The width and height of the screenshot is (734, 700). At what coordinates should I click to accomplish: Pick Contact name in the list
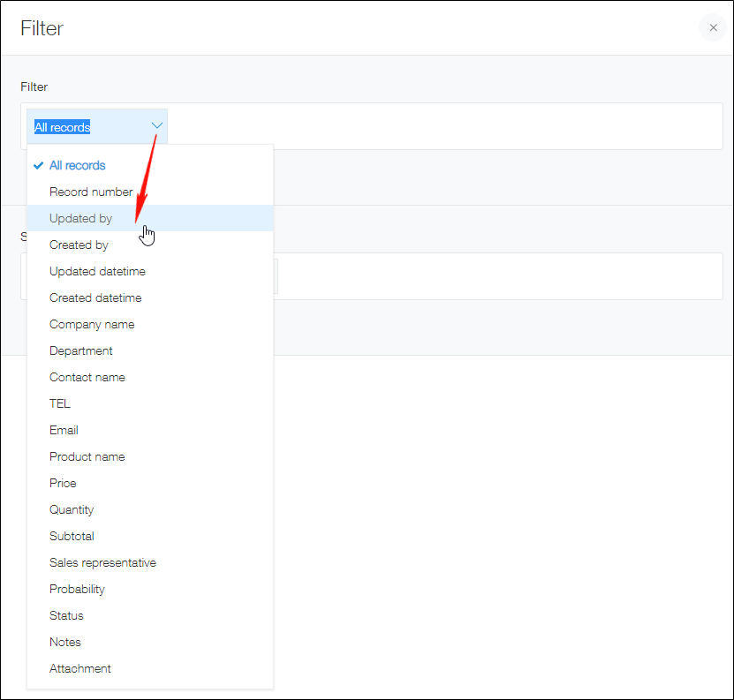click(87, 377)
